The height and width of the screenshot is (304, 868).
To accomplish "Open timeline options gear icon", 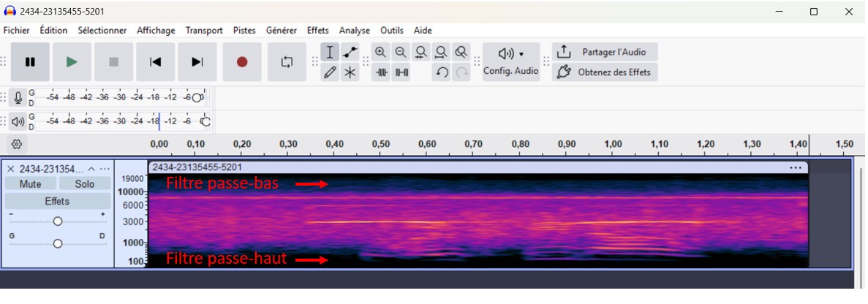I will pos(17,144).
